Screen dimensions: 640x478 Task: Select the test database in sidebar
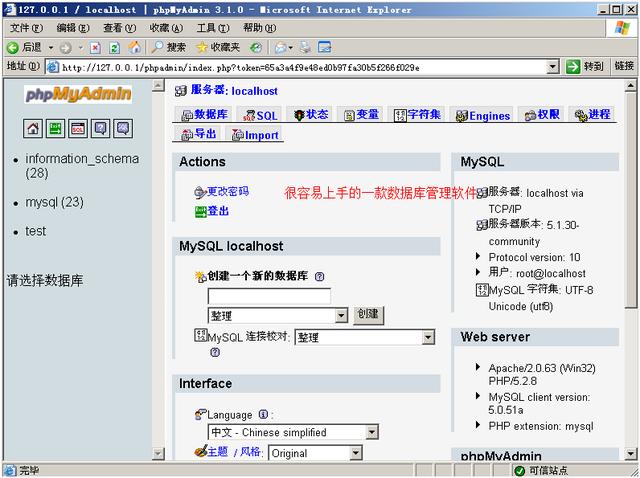pyautogui.click(x=36, y=231)
